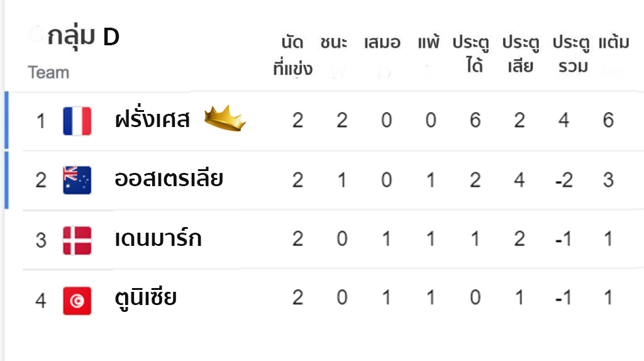Click the Denmark flag icon
Screen dimensions: 644x361
click(x=77, y=240)
